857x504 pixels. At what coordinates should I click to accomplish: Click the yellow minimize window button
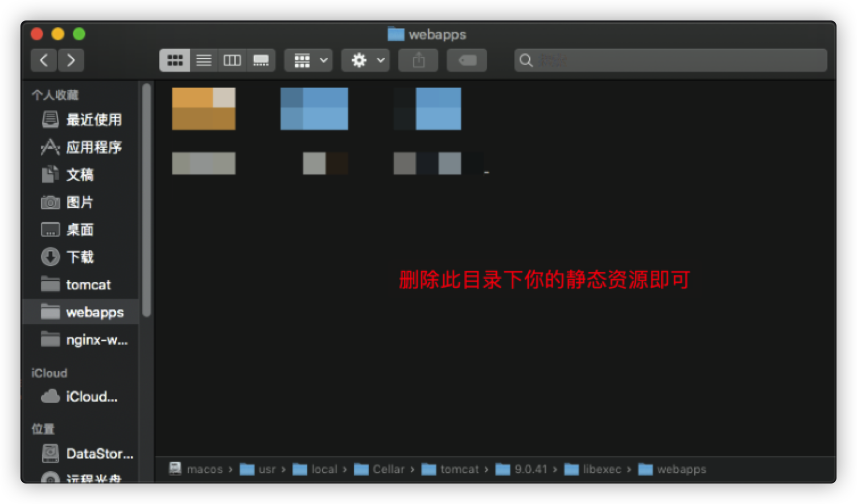(58, 34)
